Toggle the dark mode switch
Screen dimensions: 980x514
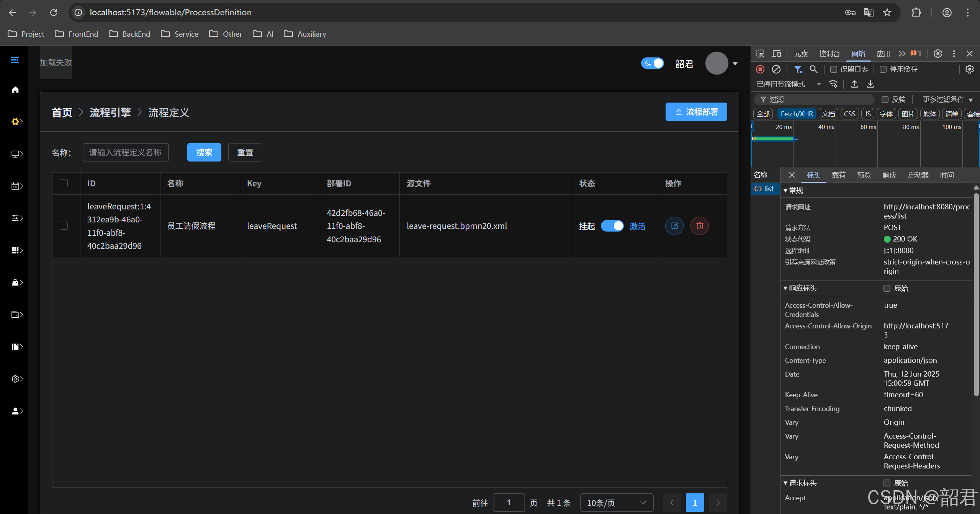click(652, 63)
